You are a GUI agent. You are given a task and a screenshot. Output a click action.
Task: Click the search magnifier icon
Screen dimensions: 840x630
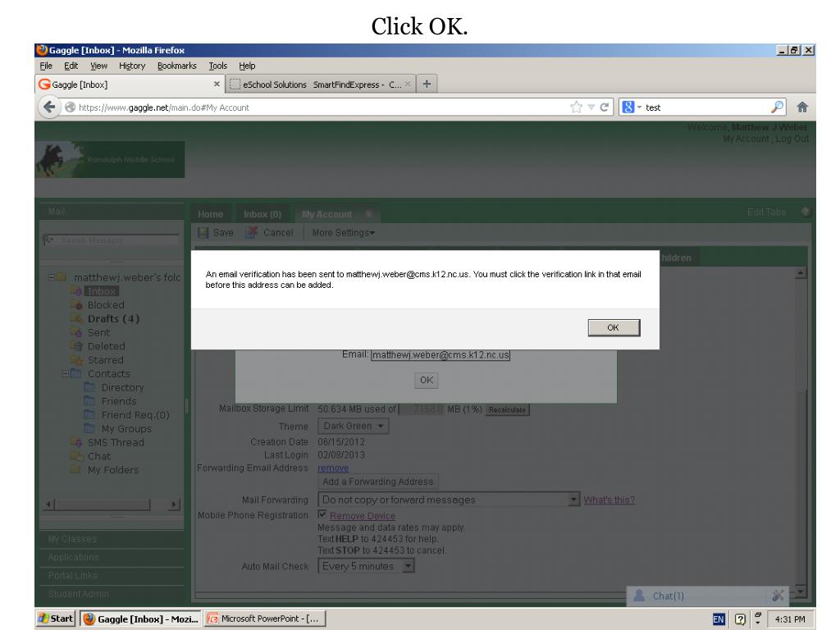click(777, 107)
